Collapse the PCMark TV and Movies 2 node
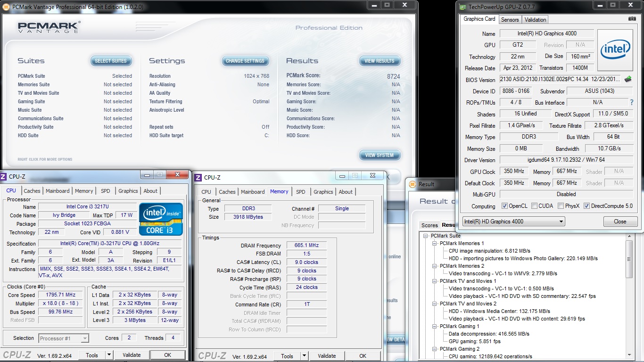 435,304
